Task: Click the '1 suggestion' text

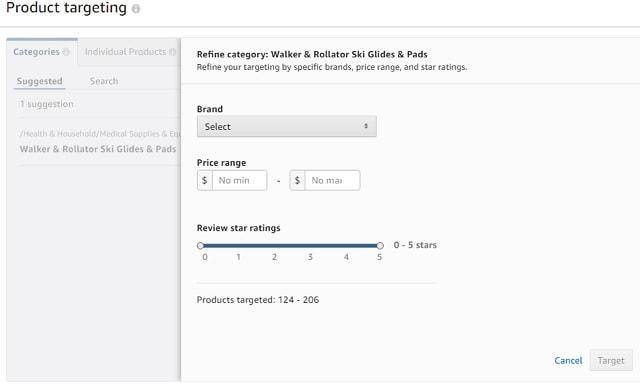Action: [x=47, y=104]
